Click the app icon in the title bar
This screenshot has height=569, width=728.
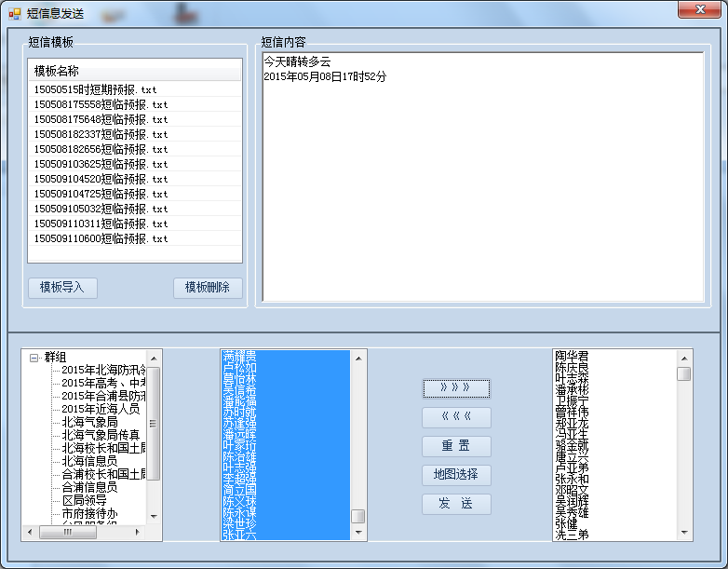[x=14, y=13]
